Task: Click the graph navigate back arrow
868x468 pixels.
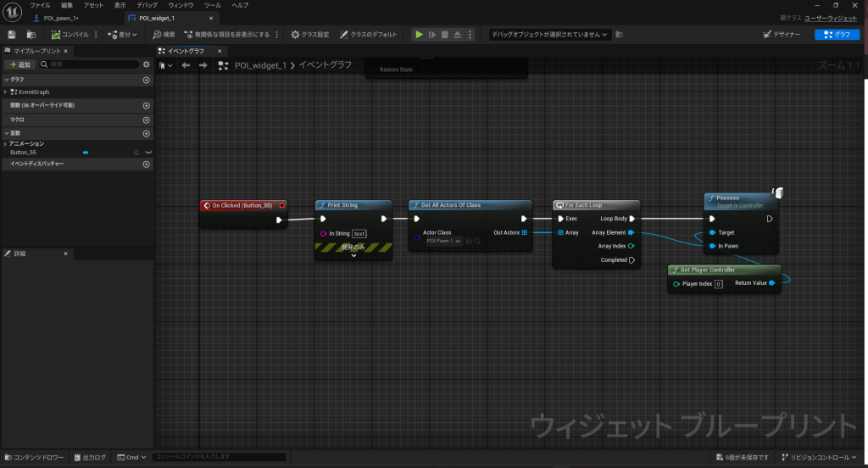Action: [x=186, y=65]
